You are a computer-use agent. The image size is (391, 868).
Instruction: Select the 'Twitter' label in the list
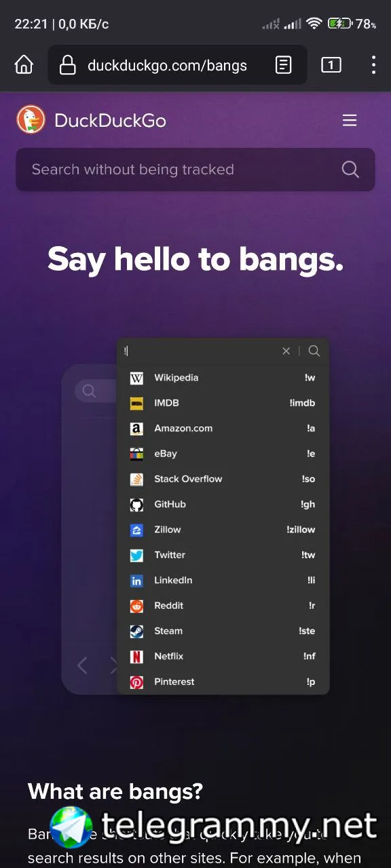170,555
